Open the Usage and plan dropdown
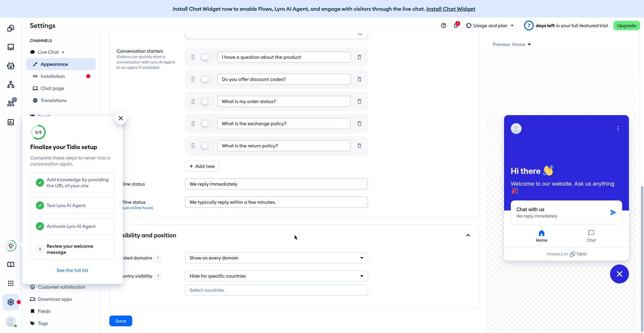 pyautogui.click(x=490, y=26)
